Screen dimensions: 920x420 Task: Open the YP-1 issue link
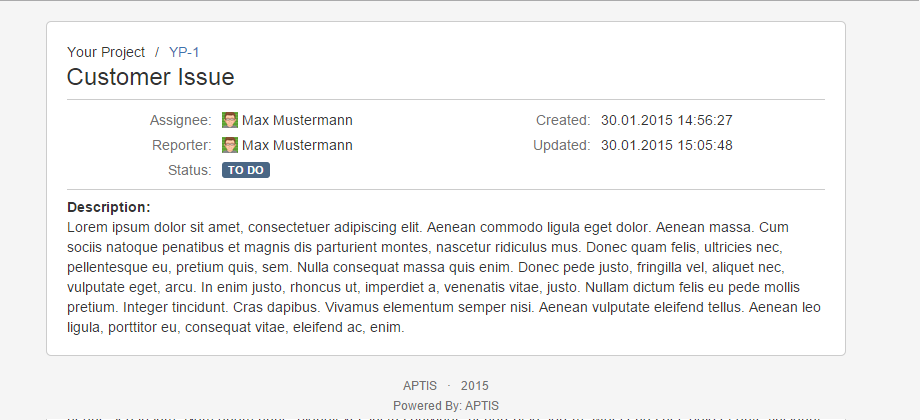[x=184, y=52]
